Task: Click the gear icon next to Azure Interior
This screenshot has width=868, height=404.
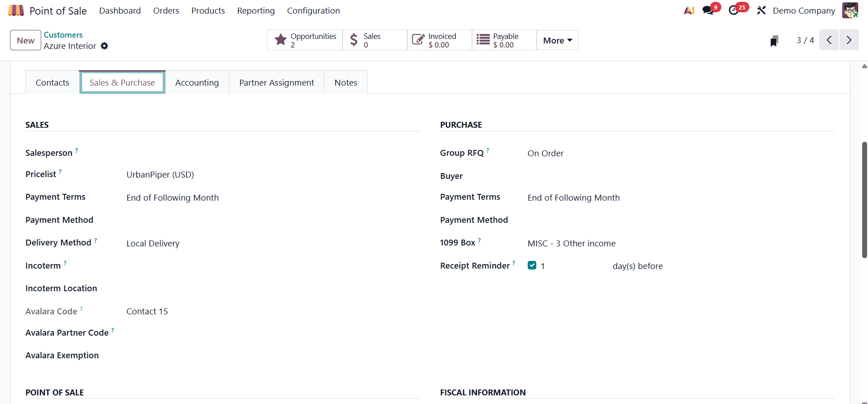Action: point(105,46)
